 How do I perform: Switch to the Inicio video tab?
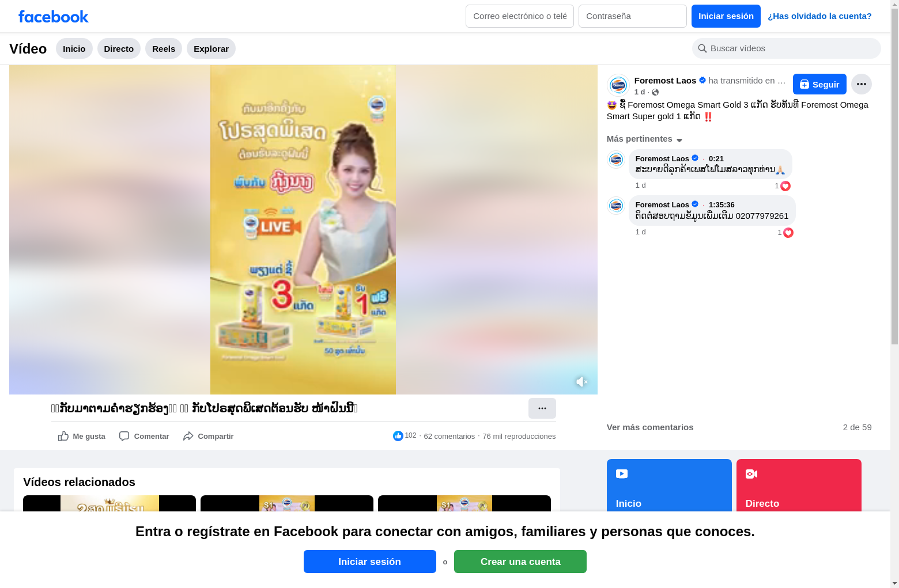tap(74, 48)
